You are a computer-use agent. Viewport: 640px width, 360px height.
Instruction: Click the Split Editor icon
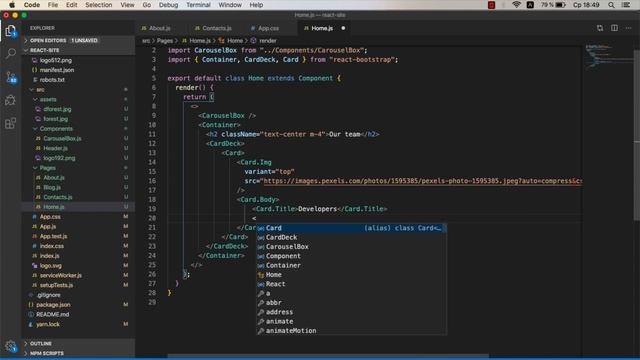click(x=614, y=28)
